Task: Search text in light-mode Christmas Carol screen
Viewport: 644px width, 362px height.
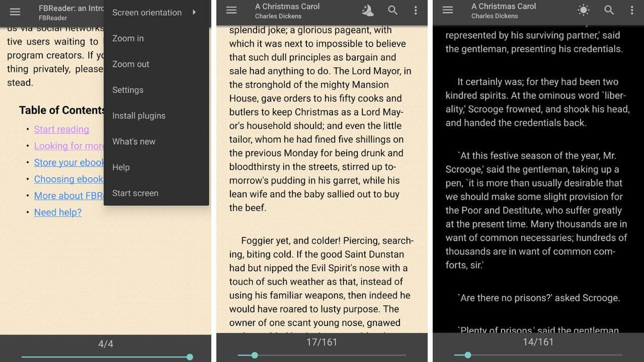Action: 393,10
